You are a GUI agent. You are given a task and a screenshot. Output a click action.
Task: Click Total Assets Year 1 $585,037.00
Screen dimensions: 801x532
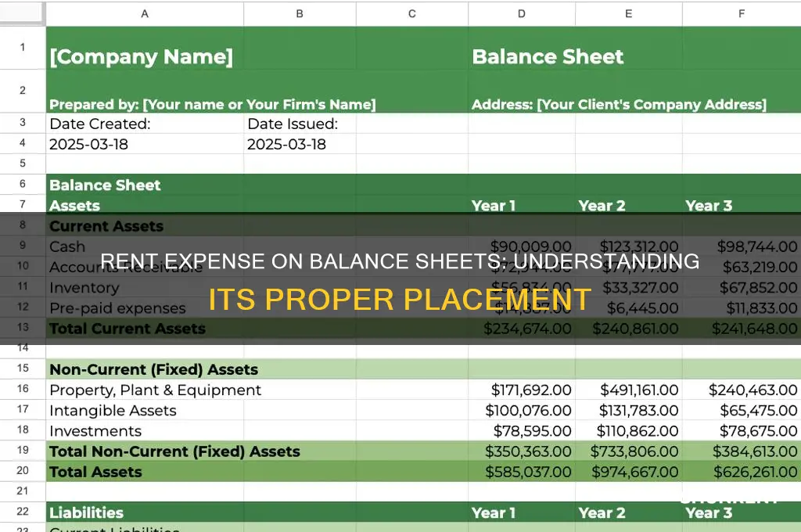pyautogui.click(x=528, y=471)
